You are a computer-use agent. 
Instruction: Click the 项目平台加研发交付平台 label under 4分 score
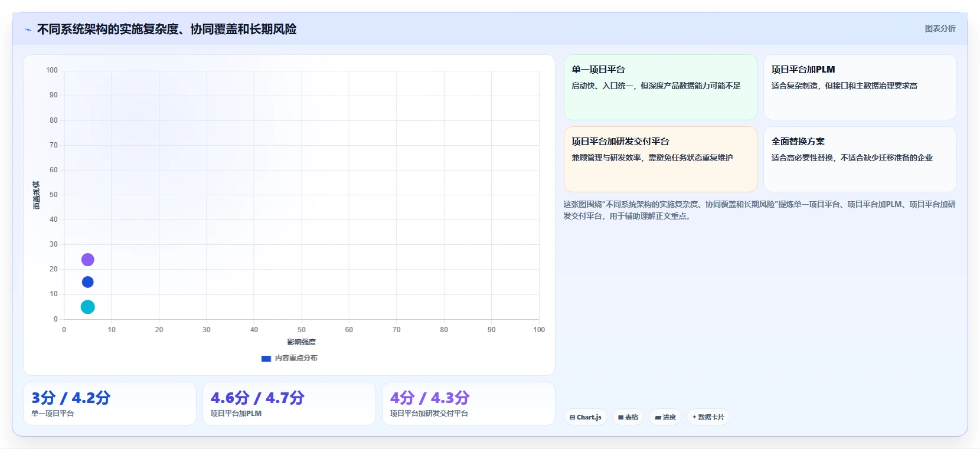[429, 414]
